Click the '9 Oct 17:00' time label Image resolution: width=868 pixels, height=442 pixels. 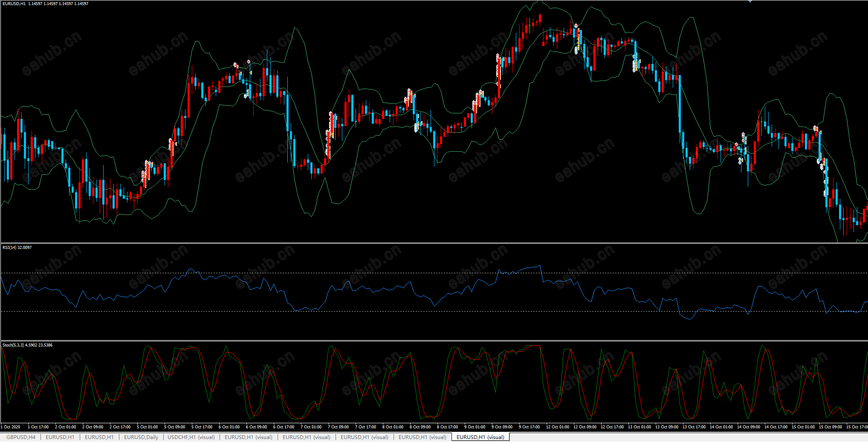pos(529,427)
